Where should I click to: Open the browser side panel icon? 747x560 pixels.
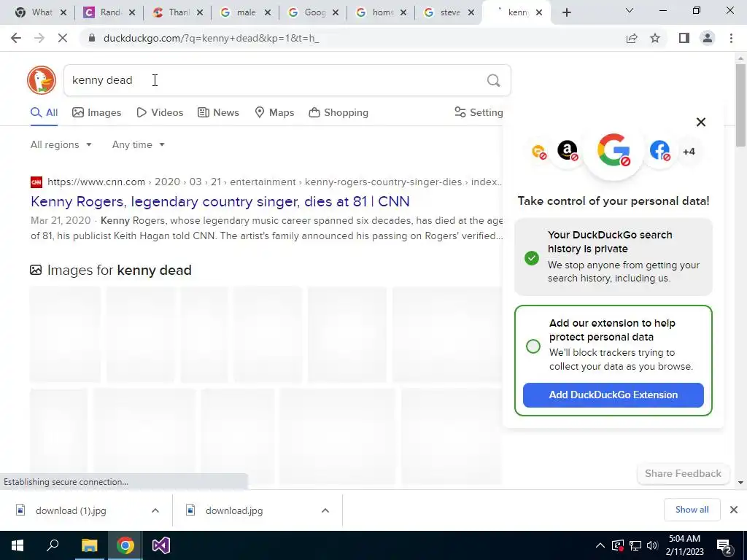tap(684, 38)
